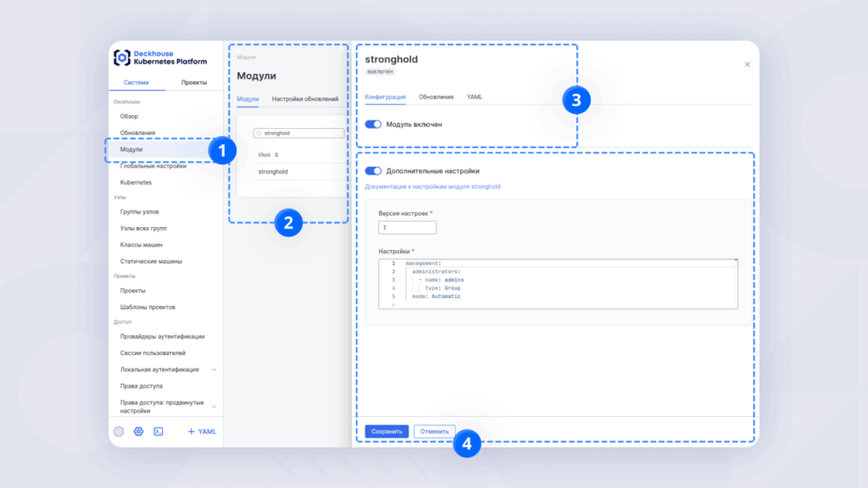Open the terminal console icon in sidebar footer
Viewport: 868px width, 488px height.
158,431
